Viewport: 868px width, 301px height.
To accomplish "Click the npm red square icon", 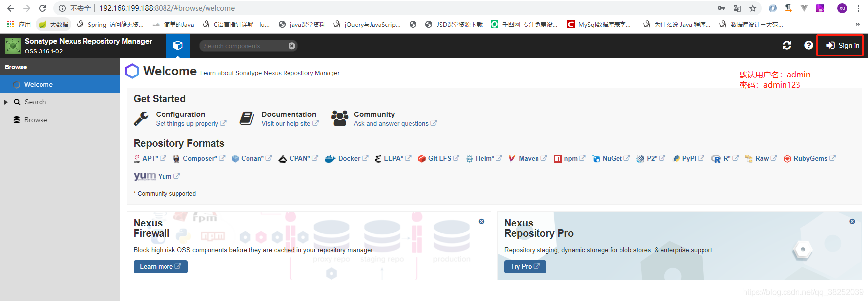I will pyautogui.click(x=557, y=159).
